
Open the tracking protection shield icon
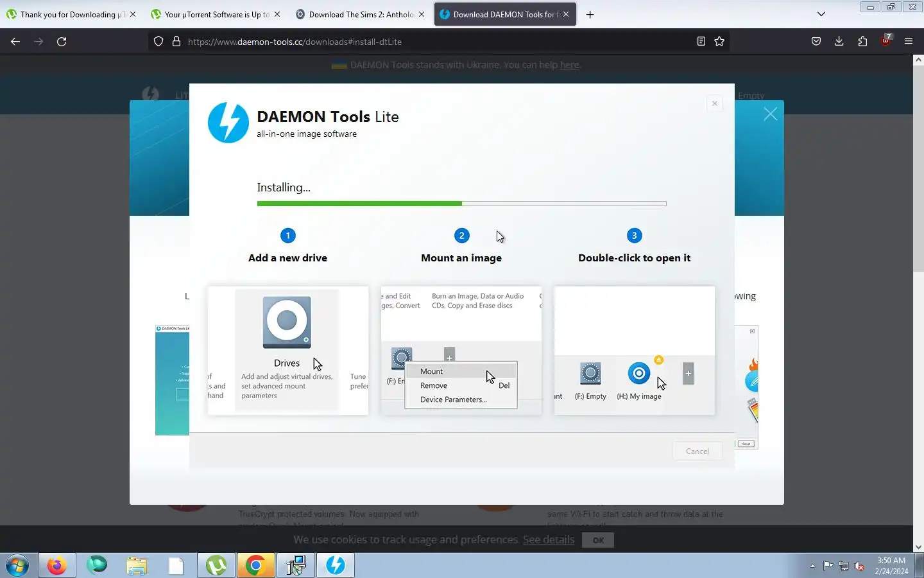(158, 41)
